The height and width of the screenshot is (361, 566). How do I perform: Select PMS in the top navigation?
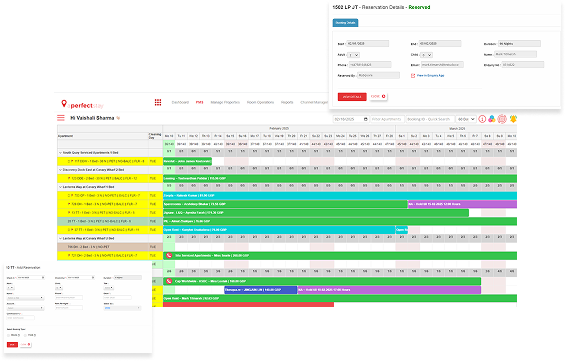point(199,102)
